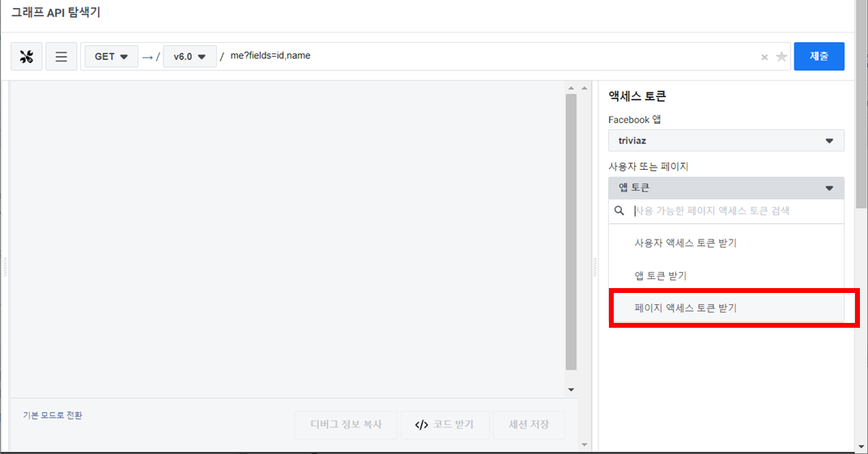The height and width of the screenshot is (454, 868).
Task: Clear the query with the X icon
Action: point(764,57)
